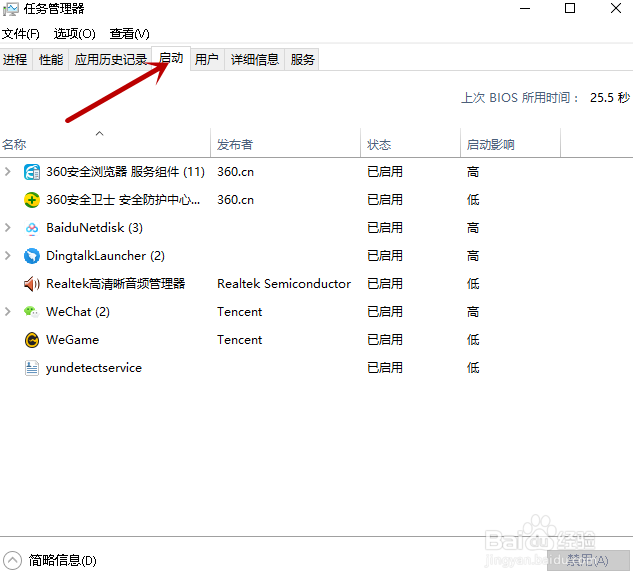The width and height of the screenshot is (633, 582).
Task: Expand the 360安全浏览器 服务组件 group
Action: point(8,172)
